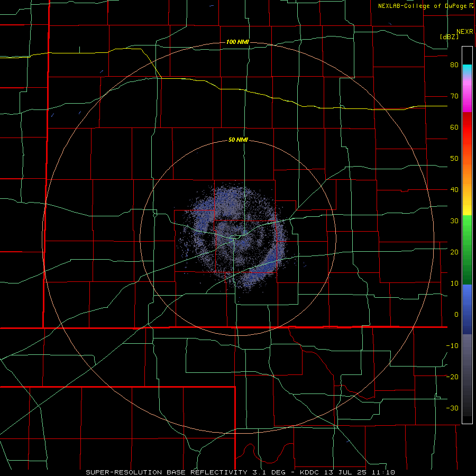This screenshot has width=476, height=476.
Task: Click the 50 value on the dBZ scale
Action: point(454,159)
